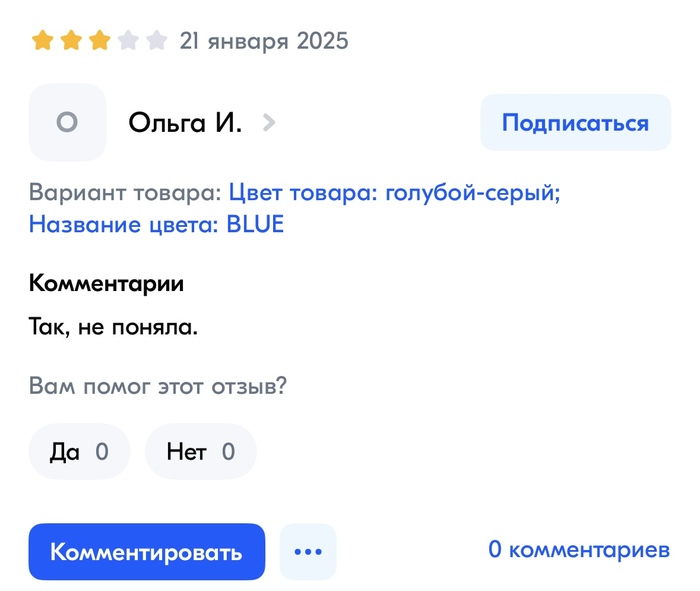700x591 pixels.
Task: Follow the Цвет товара: голубой-серый link
Action: (394, 192)
